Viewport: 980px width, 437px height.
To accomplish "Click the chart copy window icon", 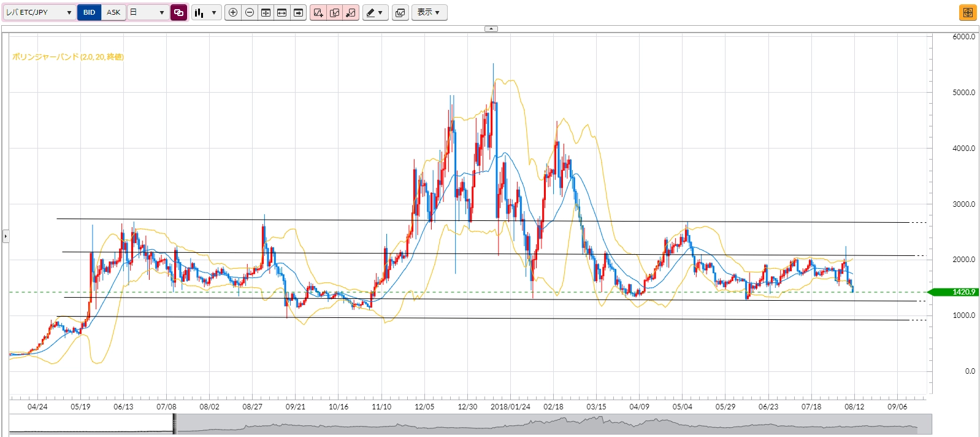I will pos(400,12).
